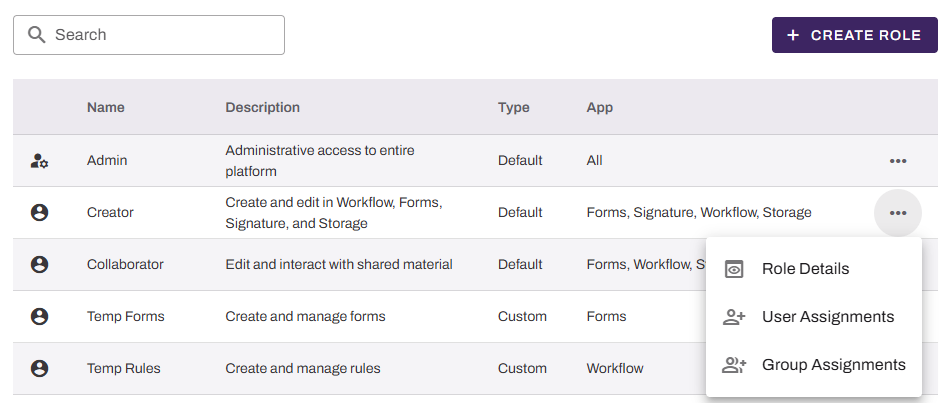Click the Temp Rules 'Custom' type
941x403 pixels.
(x=522, y=368)
